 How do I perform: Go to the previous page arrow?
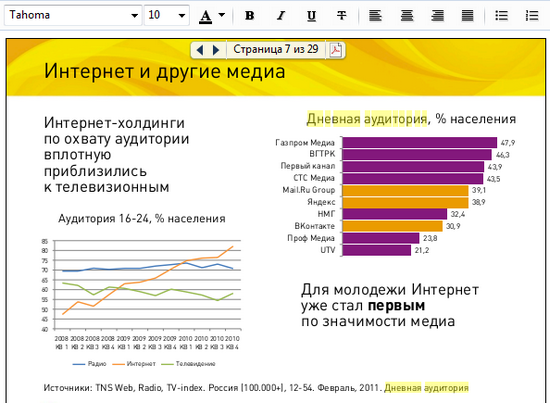click(x=200, y=50)
